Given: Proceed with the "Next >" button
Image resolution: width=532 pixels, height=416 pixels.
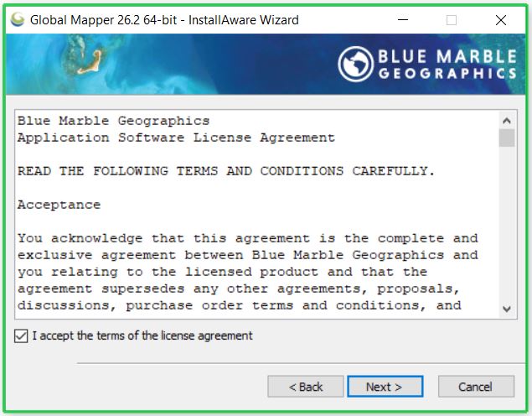Looking at the screenshot, I should pyautogui.click(x=384, y=387).
